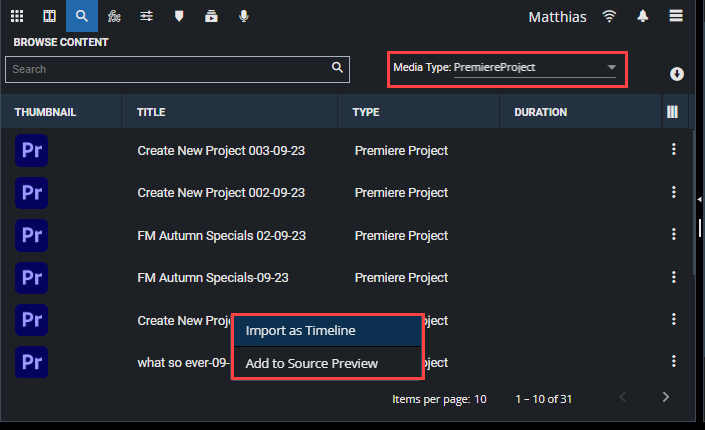Image resolution: width=705 pixels, height=430 pixels.
Task: Click the round download arrow icon
Action: (677, 74)
